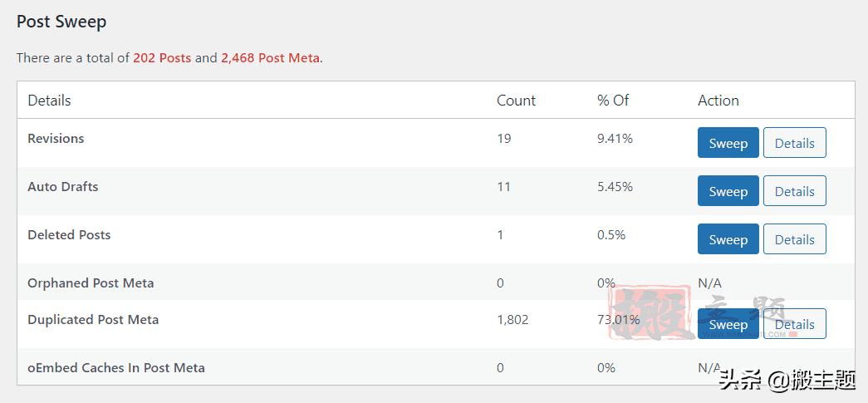Sweep the Duplicated Post Meta
868x403 pixels.
728,324
